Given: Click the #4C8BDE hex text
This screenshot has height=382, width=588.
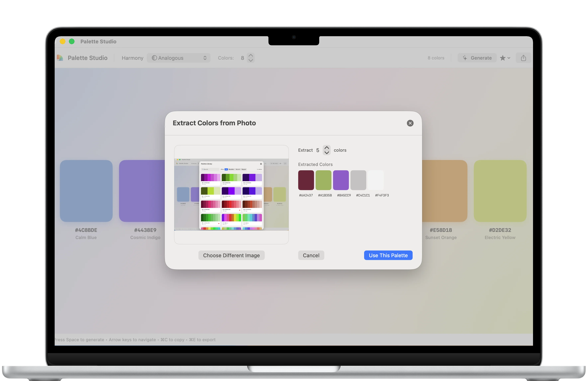Looking at the screenshot, I should (x=86, y=230).
